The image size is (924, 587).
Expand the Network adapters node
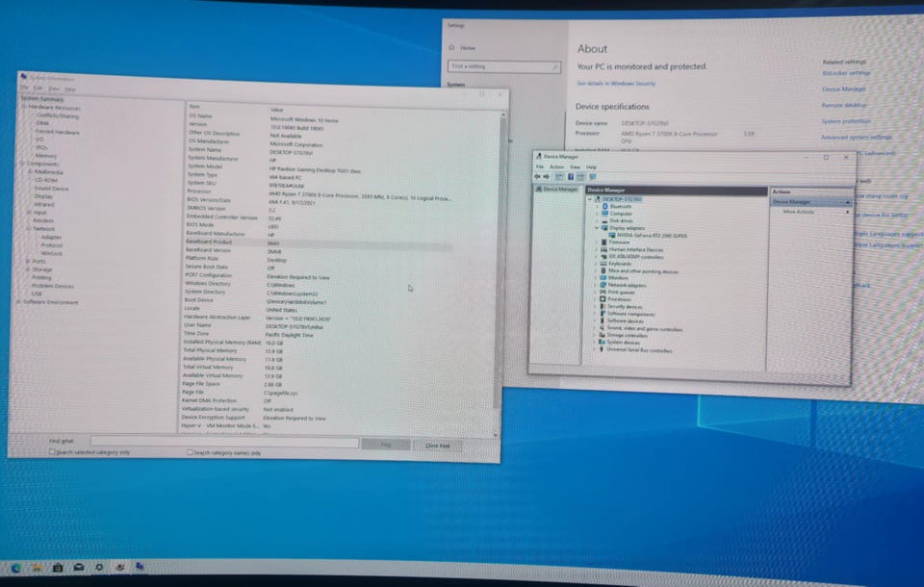coord(595,285)
